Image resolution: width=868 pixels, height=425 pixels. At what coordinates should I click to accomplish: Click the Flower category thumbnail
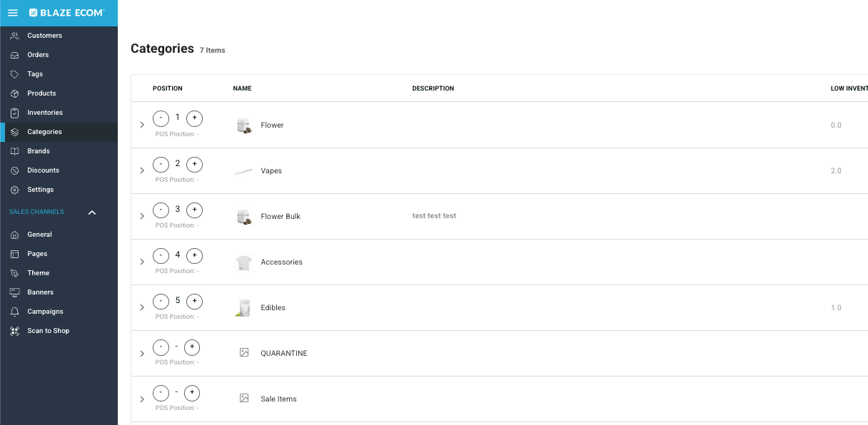coord(244,126)
